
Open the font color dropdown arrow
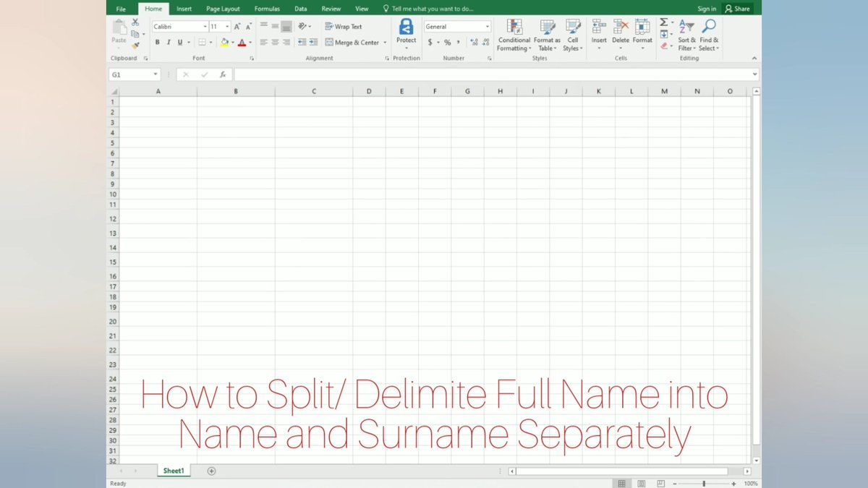[250, 43]
